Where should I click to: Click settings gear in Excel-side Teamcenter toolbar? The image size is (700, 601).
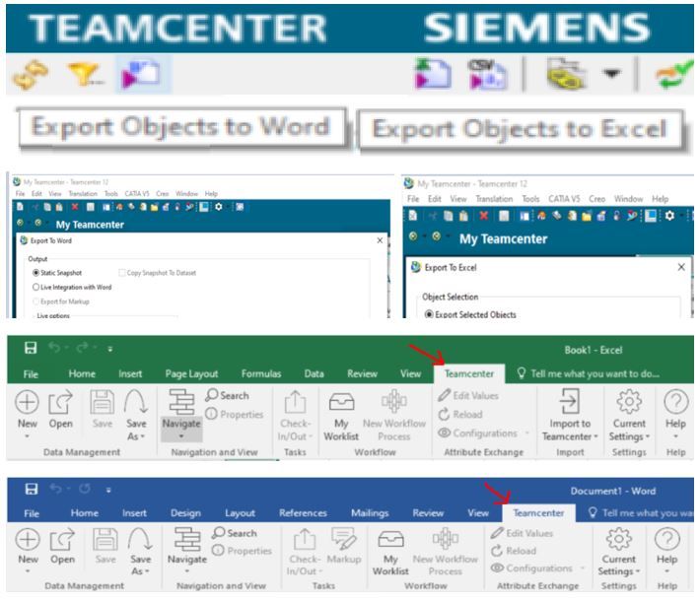tap(669, 217)
